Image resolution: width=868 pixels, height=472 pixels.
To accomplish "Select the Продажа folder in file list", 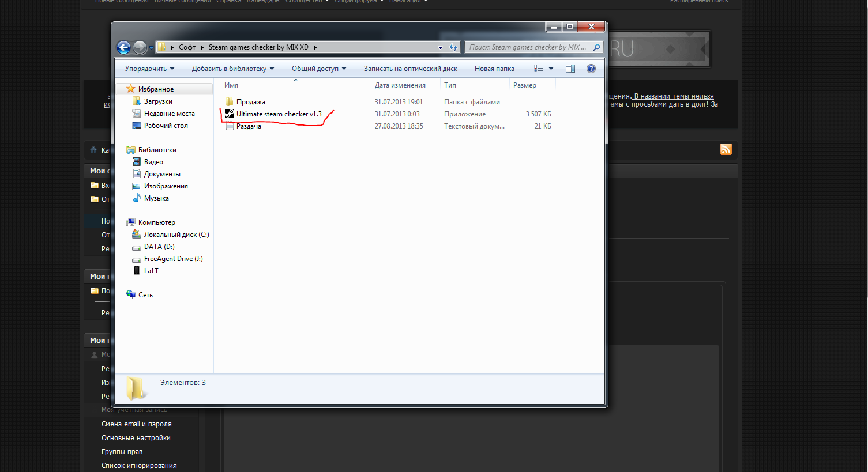I will [251, 102].
